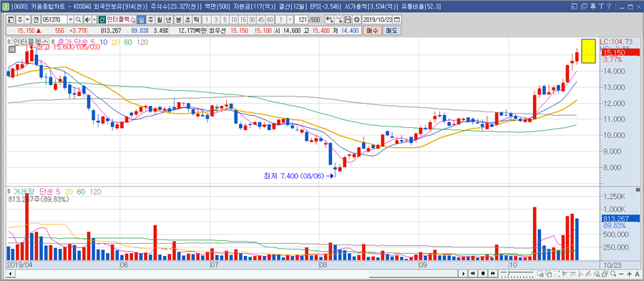Click the add-indicator icon with plus sign
The width and height of the screenshot is (644, 281).
[329, 20]
